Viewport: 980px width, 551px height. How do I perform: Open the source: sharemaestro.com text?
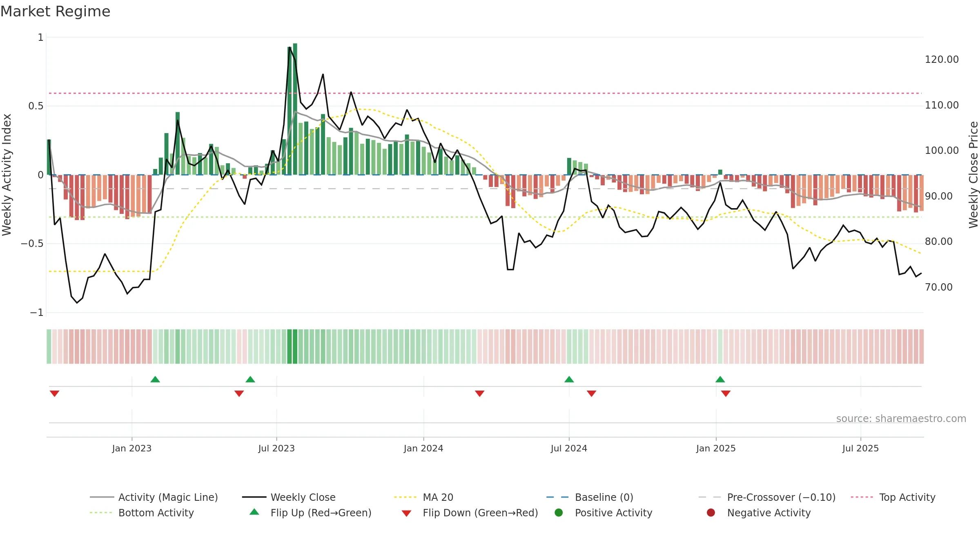tap(901, 418)
